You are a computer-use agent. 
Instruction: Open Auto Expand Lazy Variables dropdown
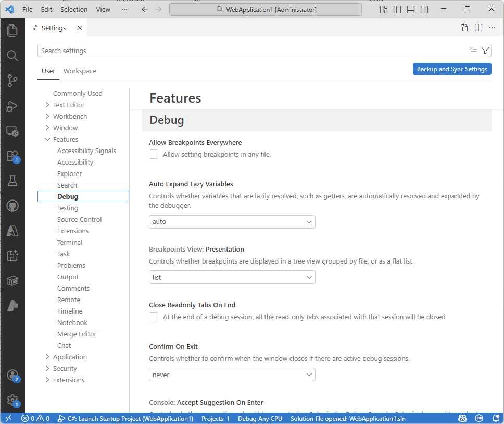tap(232, 222)
